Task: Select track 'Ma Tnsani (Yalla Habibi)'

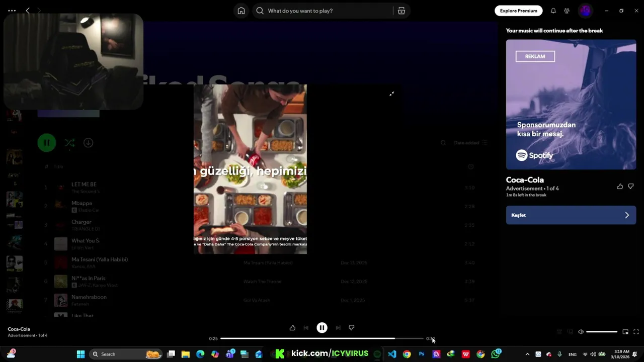Action: coord(100,259)
